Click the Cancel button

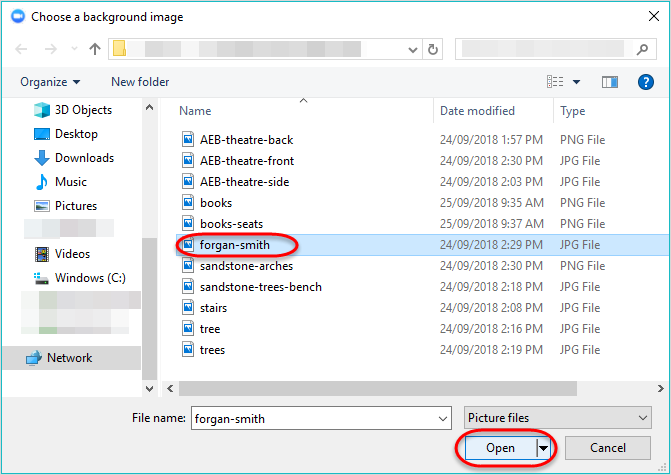pyautogui.click(x=608, y=448)
